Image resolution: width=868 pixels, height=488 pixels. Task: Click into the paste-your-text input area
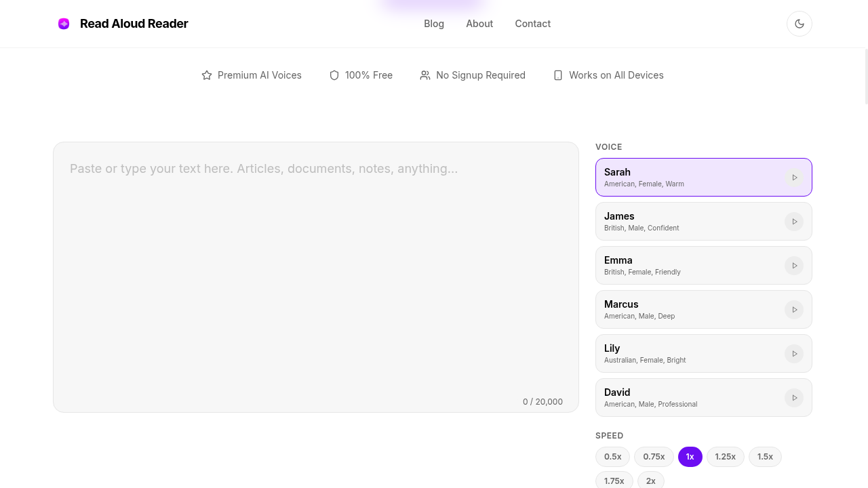(x=316, y=277)
